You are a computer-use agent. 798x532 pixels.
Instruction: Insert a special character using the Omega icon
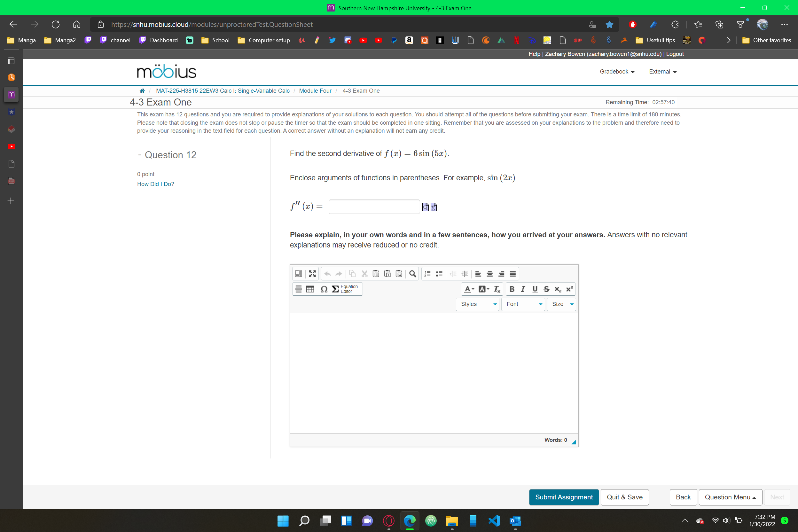point(324,289)
